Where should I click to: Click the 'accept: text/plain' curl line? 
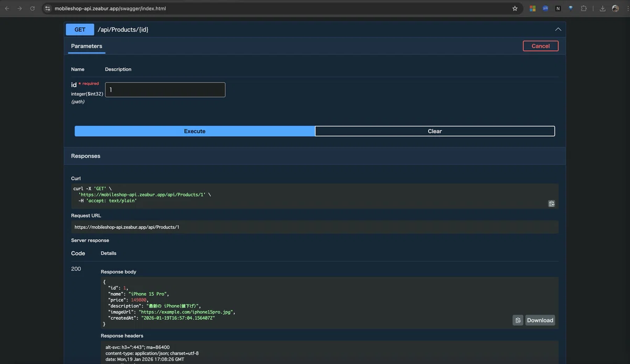107,200
